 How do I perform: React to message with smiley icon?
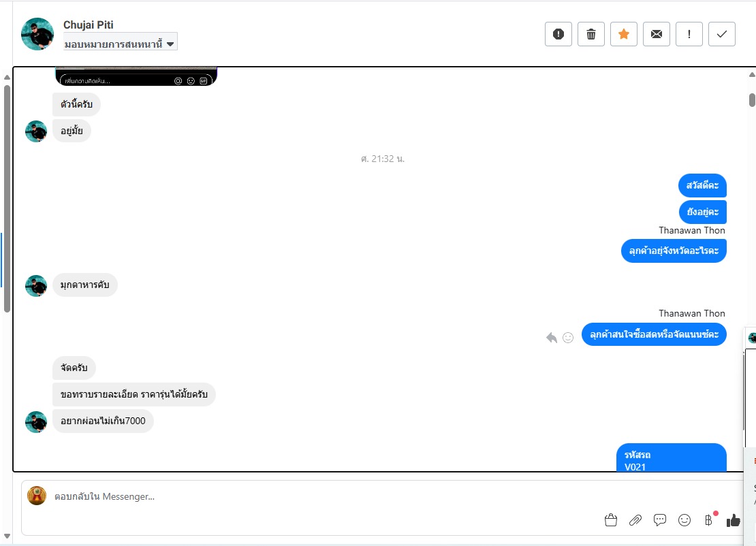[569, 338]
